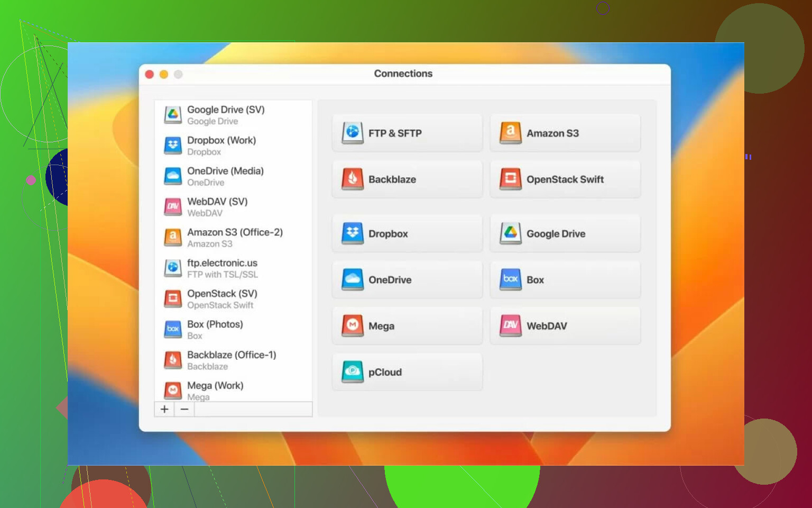Choose pCloud connection type label
The image size is (812, 508).
pyautogui.click(x=385, y=372)
